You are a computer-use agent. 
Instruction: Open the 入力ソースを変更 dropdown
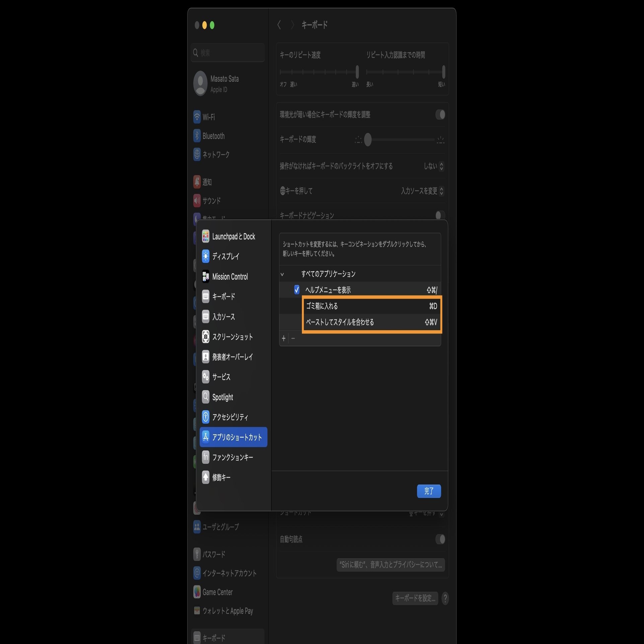[422, 191]
